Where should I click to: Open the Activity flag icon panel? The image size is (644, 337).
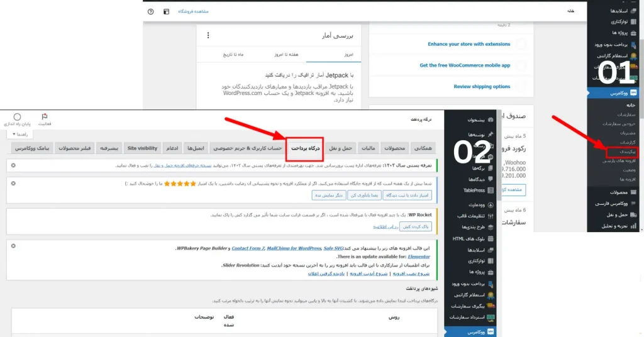pos(45,119)
